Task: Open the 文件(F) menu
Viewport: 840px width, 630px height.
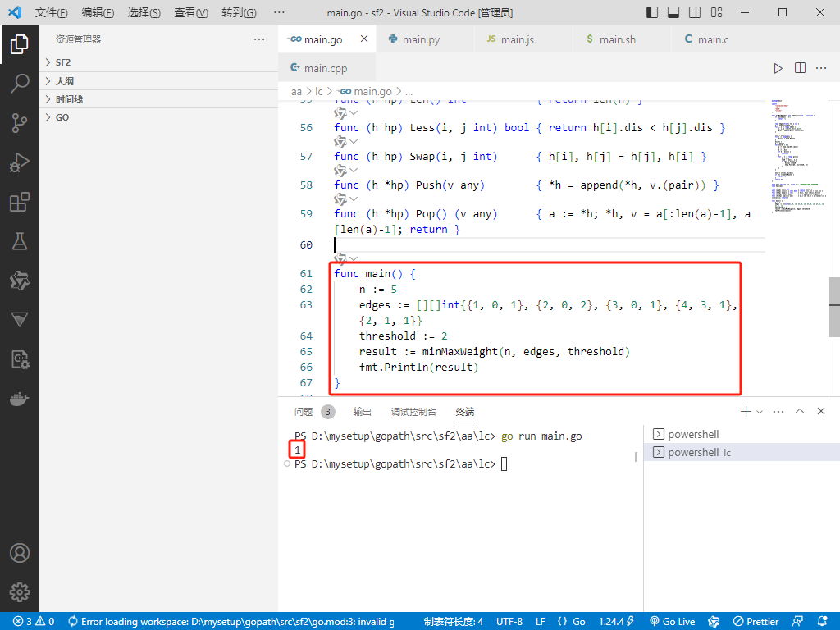Action: [52, 12]
